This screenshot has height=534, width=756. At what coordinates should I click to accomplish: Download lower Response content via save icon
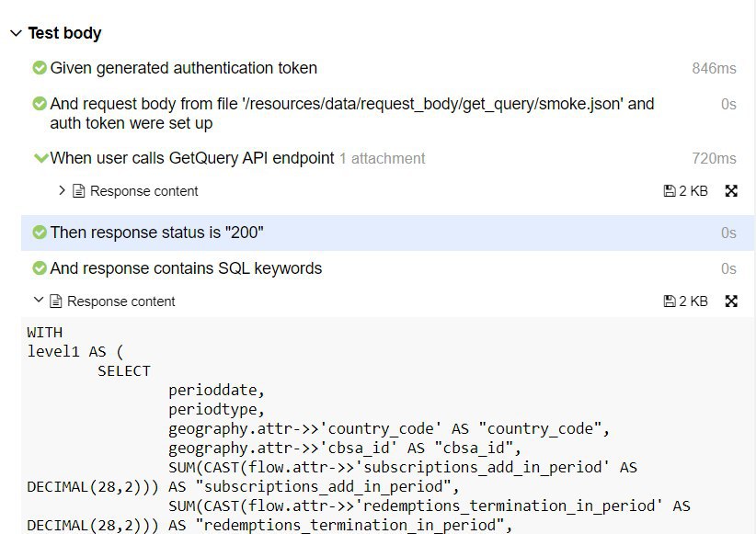pos(670,301)
